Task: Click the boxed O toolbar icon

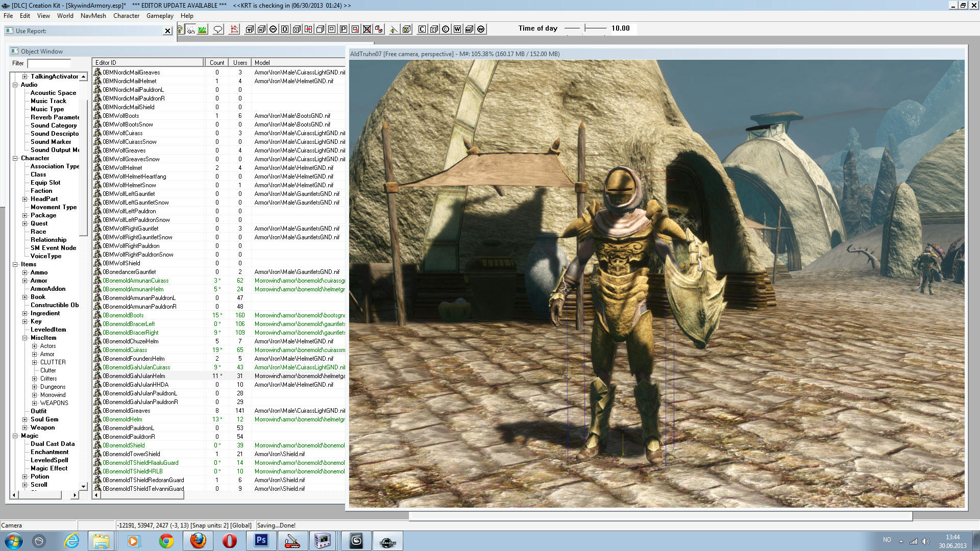Action: [285, 29]
